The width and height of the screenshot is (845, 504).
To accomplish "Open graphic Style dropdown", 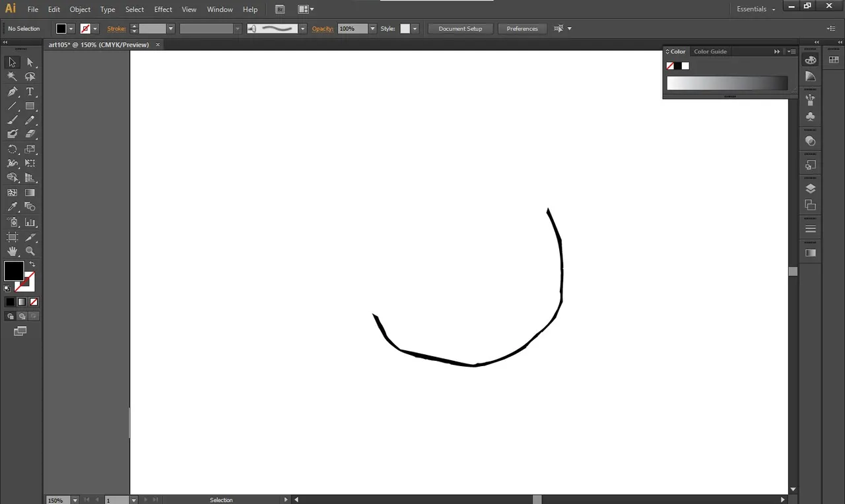I will (x=415, y=28).
